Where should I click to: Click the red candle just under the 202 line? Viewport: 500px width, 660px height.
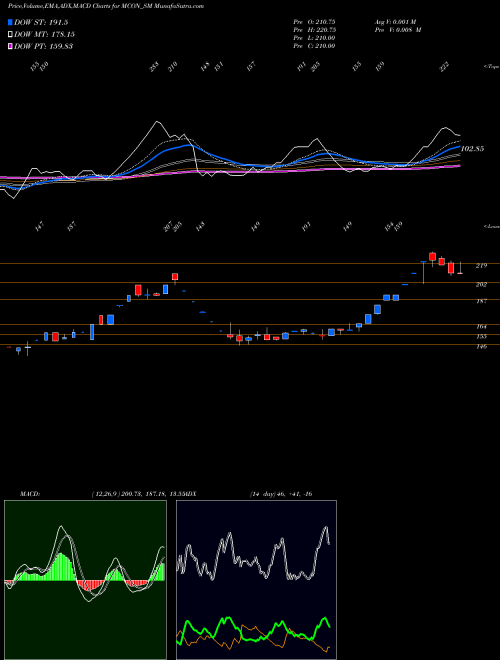[138, 290]
